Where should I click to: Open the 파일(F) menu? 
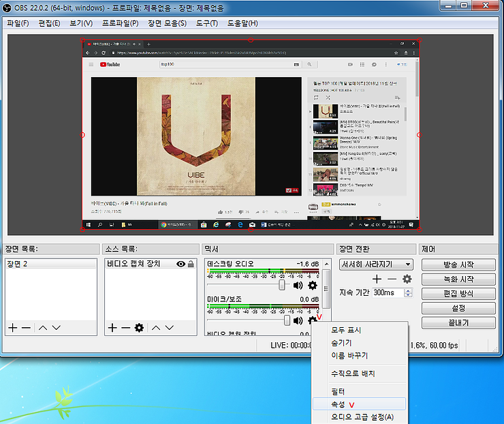click(x=18, y=23)
